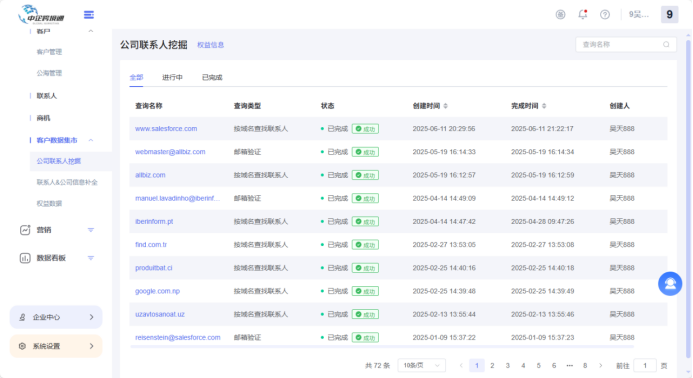Open 商机 in sidebar

point(43,118)
